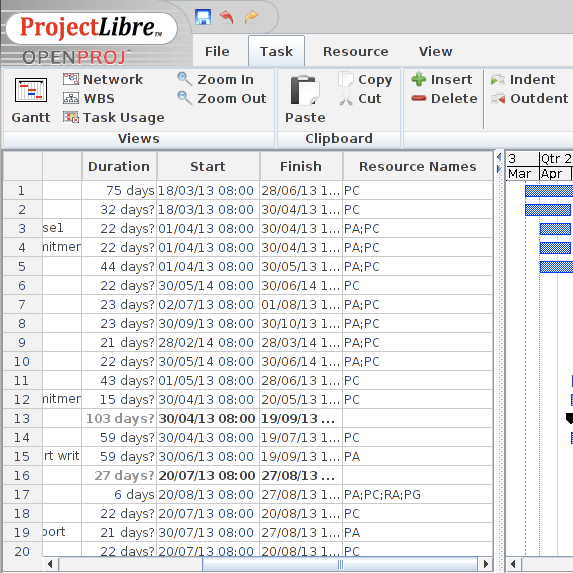
Task: Click the WBS view icon
Action: tap(71, 98)
